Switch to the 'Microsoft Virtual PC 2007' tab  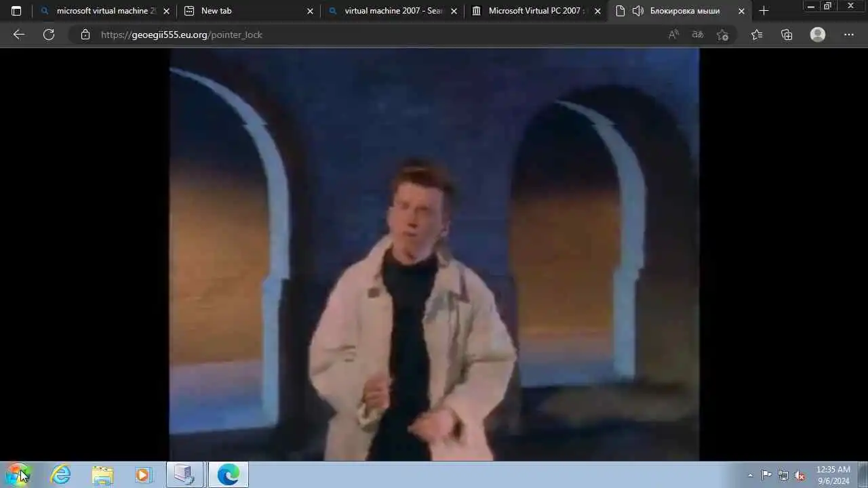click(536, 11)
